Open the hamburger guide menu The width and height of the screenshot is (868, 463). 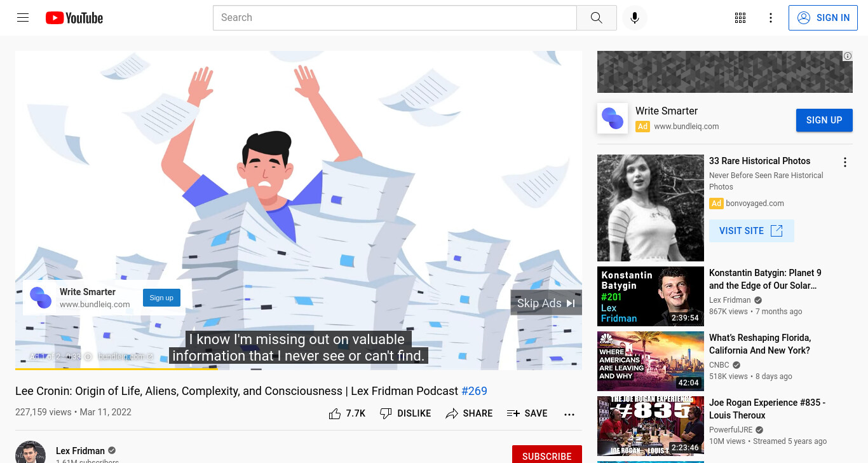point(23,18)
